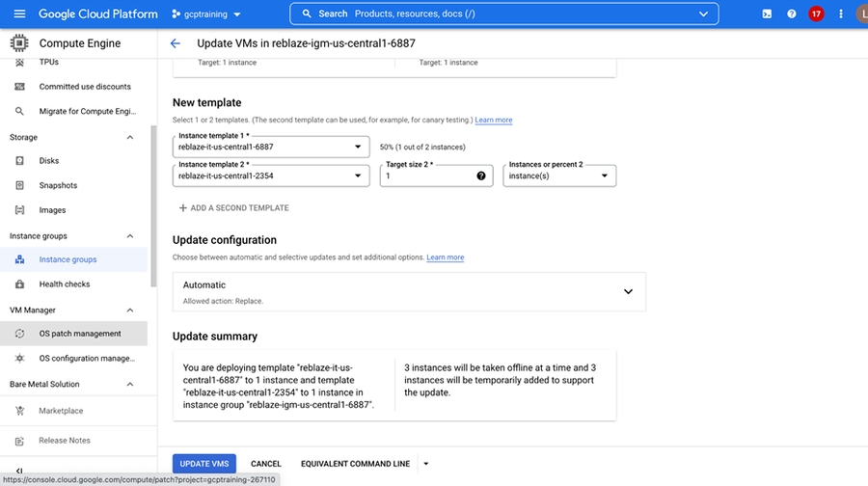
Task: Click the back arrow beside Update VMs
Action: click(x=175, y=43)
